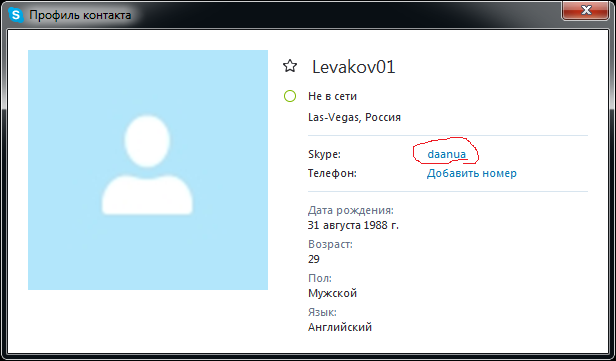Select the age value 29
Image resolution: width=616 pixels, height=361 pixels.
pos(314,259)
